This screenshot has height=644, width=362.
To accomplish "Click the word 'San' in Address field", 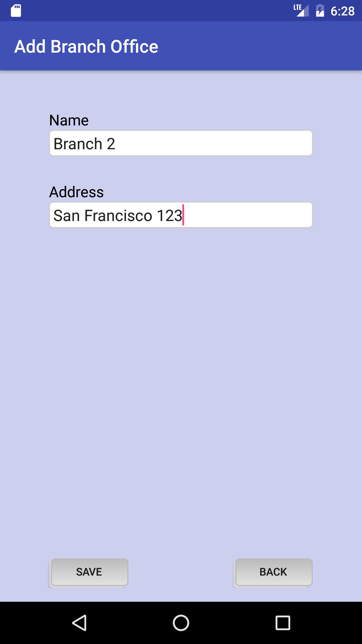I will 66,215.
